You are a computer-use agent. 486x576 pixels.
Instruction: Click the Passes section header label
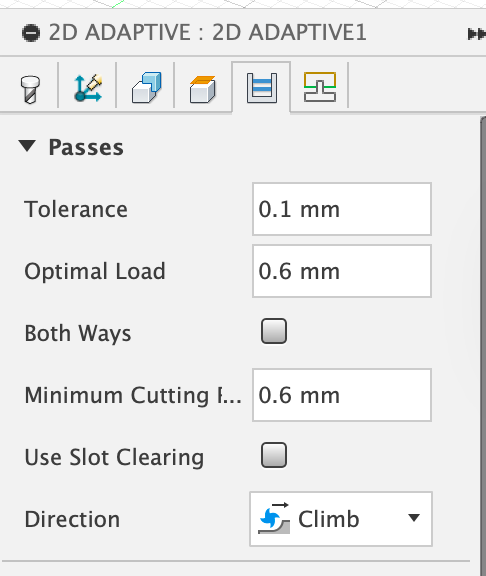pos(86,148)
